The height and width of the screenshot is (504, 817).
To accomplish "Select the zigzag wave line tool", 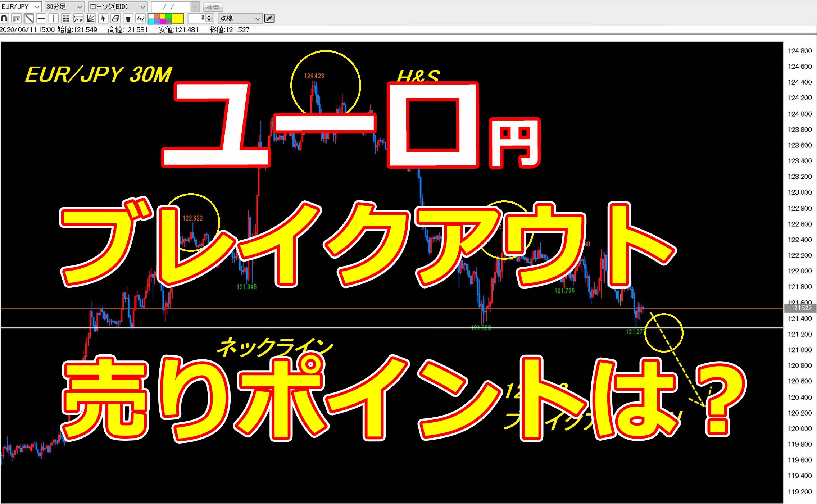I will coord(140,18).
